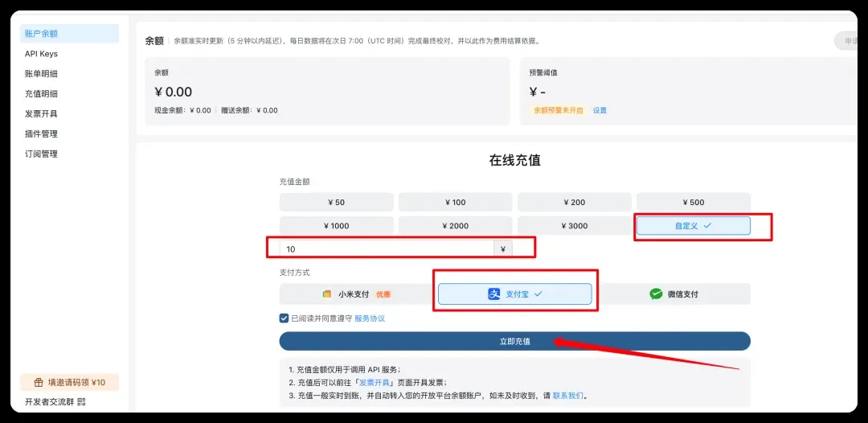This screenshot has height=423, width=868.
Task: Click the QR code icon beside 开发者交流群
Action: (x=82, y=401)
